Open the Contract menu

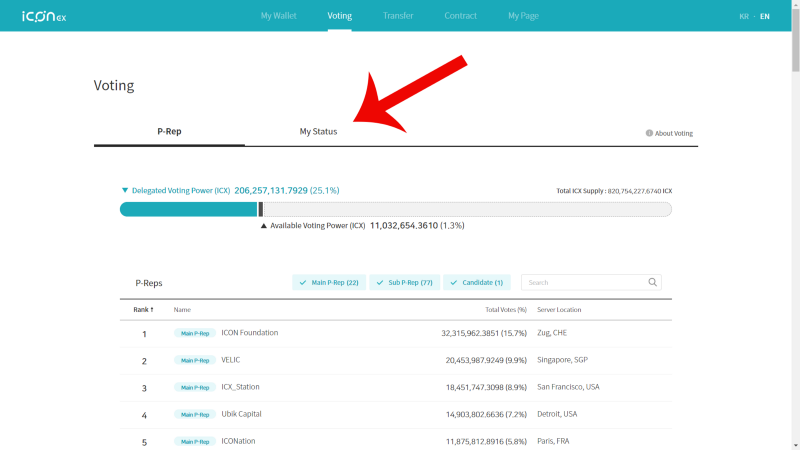point(460,16)
